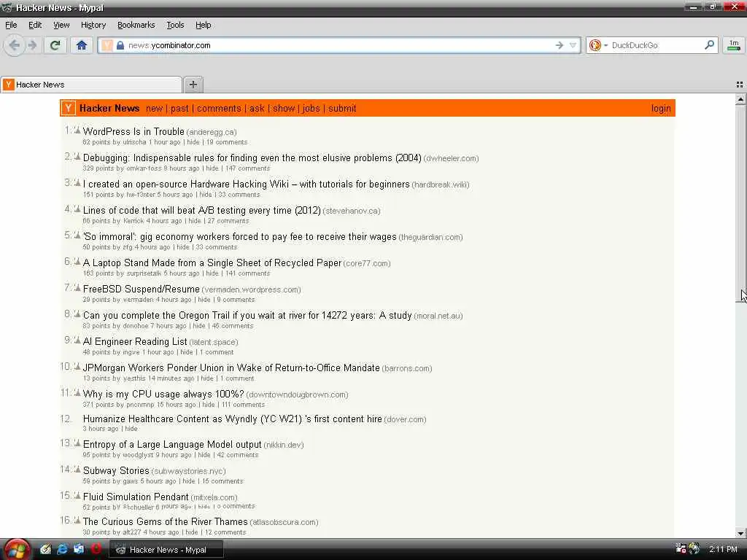Open the File menu
The image size is (747, 560).
click(11, 25)
